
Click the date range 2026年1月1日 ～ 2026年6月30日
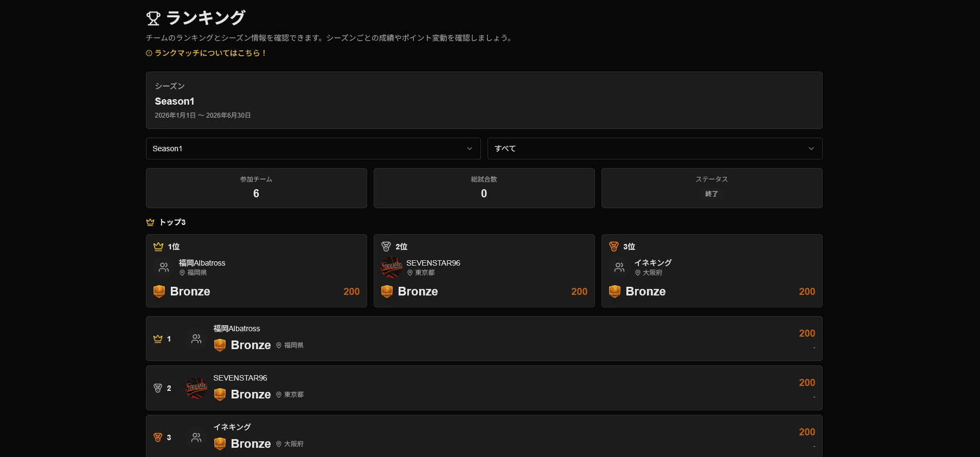(x=203, y=115)
